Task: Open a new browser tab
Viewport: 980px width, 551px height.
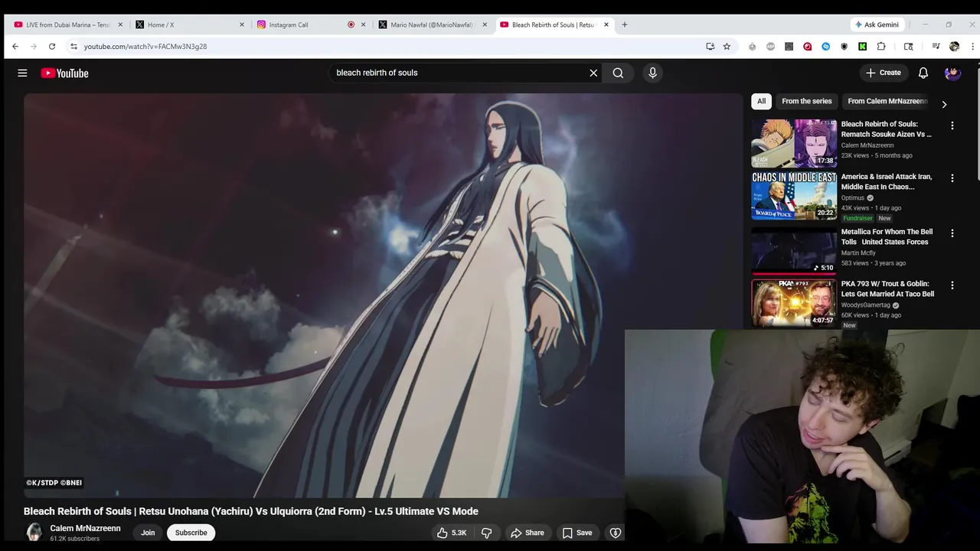Action: pyautogui.click(x=625, y=24)
